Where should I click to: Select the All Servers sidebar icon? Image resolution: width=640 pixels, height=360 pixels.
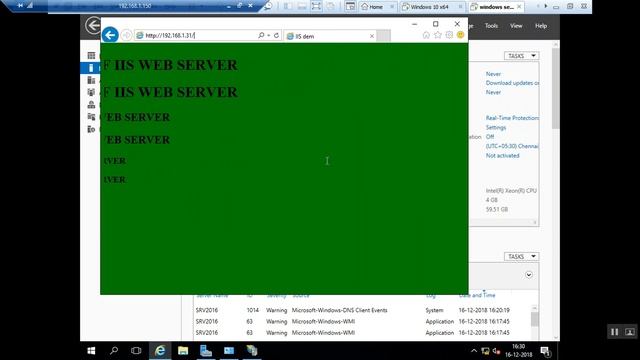91,80
